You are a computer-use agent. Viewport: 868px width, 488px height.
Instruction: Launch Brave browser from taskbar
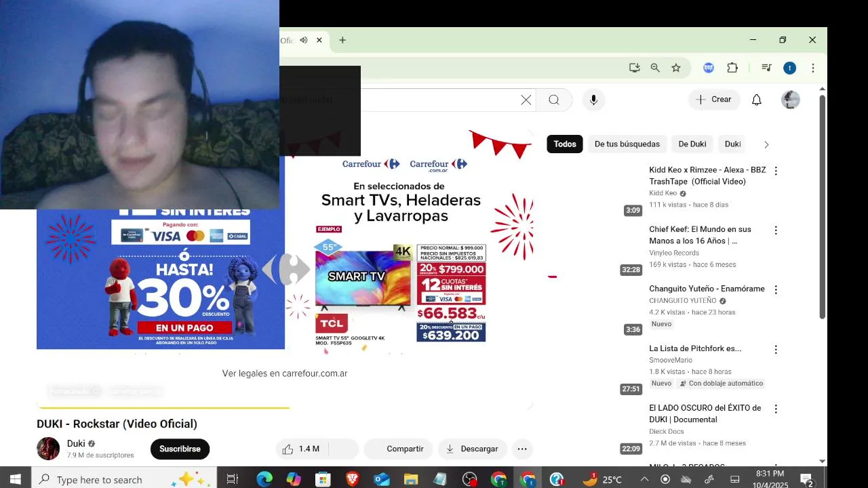[352, 479]
